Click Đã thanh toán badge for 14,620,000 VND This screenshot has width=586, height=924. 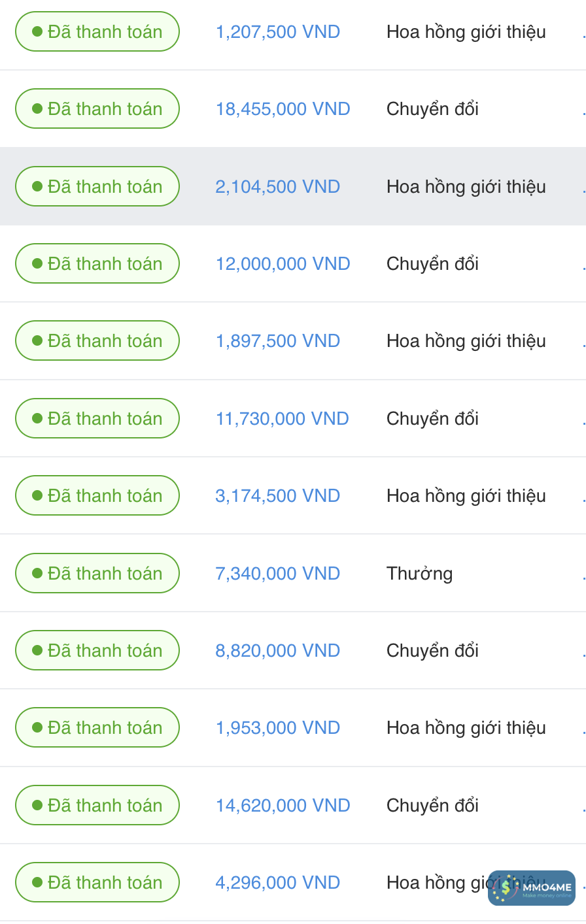click(x=97, y=806)
